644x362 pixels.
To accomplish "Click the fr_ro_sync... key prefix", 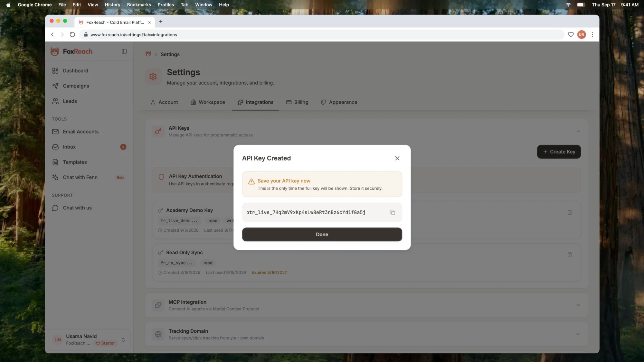I will [x=176, y=263].
